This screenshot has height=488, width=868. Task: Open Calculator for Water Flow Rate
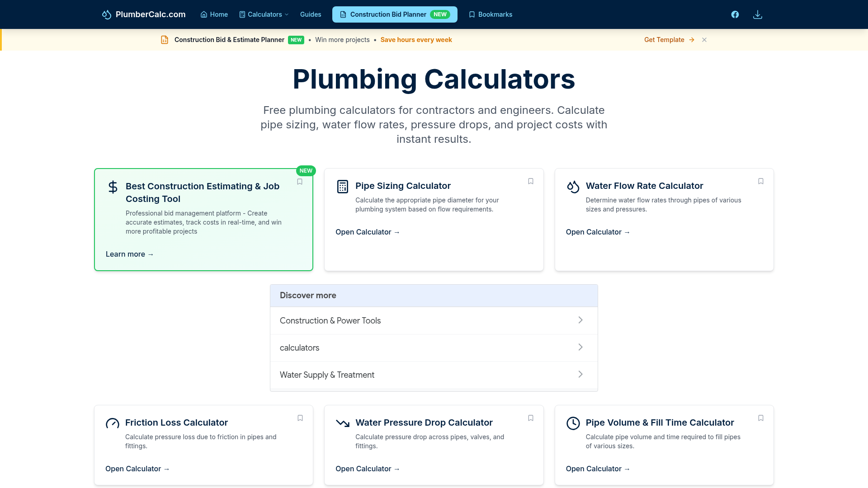pos(598,232)
